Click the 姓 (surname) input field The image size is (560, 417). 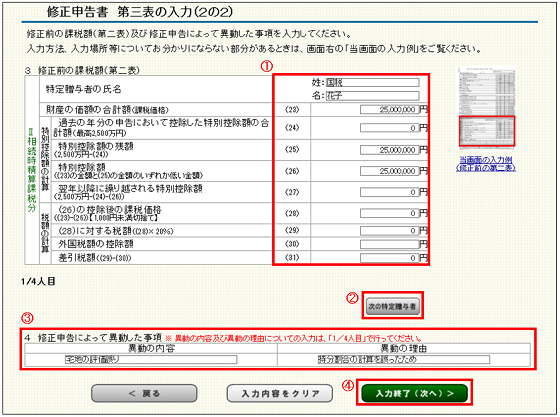[x=372, y=82]
